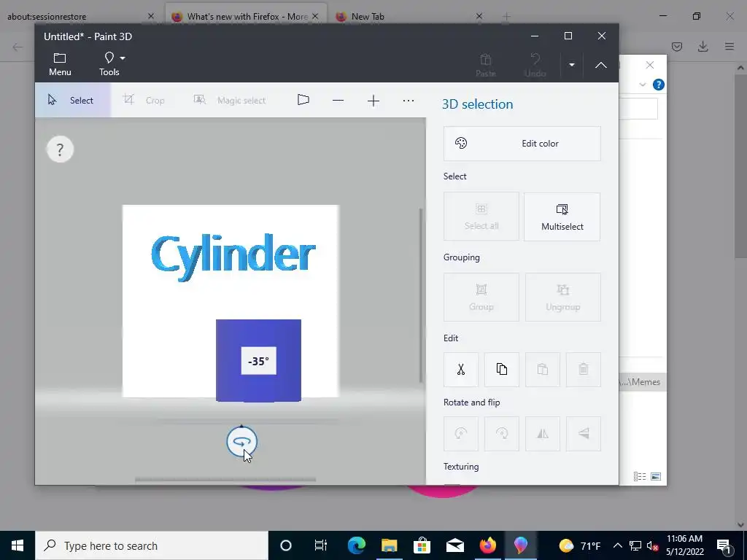The image size is (747, 560).
Task: Click the Select all button
Action: click(481, 217)
